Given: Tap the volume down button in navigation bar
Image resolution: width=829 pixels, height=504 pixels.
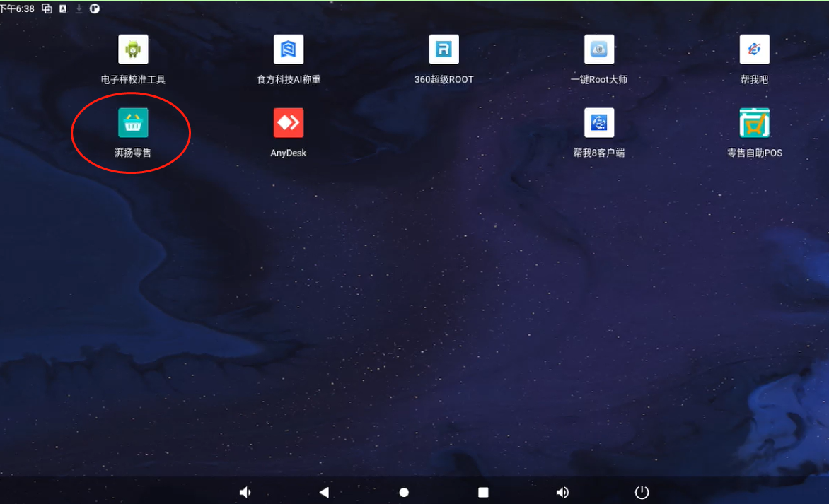Looking at the screenshot, I should 245,493.
